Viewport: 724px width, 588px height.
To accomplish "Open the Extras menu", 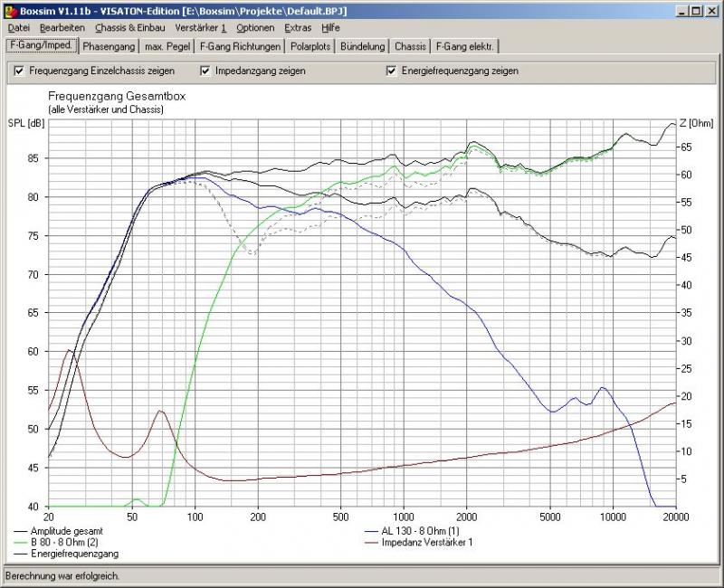I will 298,28.
